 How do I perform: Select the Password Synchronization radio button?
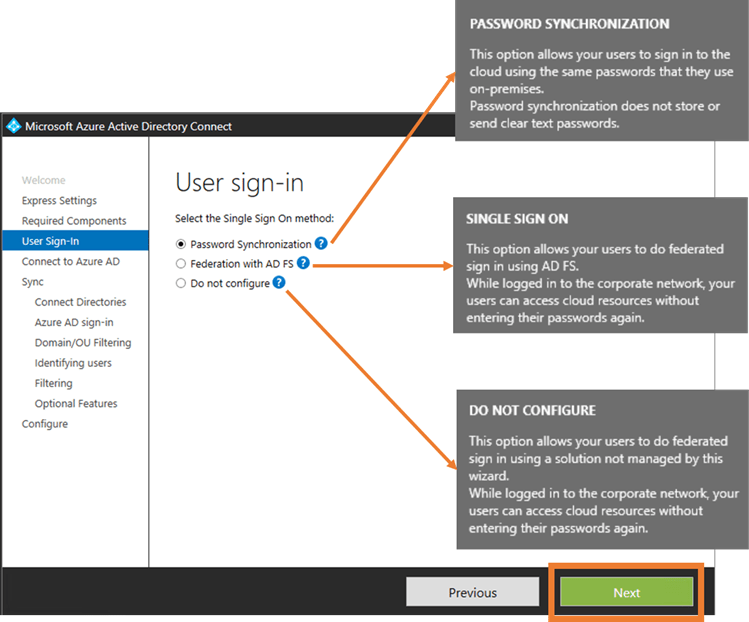tap(181, 244)
